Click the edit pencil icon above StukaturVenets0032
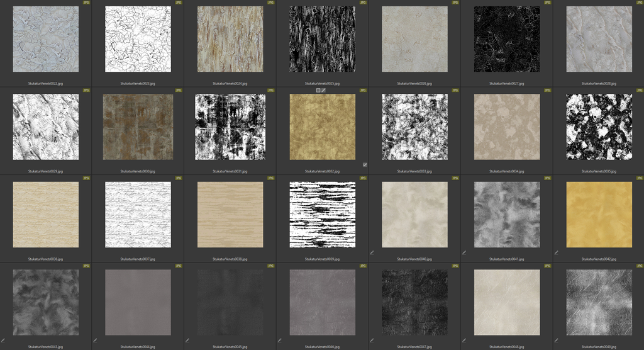This screenshot has height=350, width=644. (x=324, y=91)
